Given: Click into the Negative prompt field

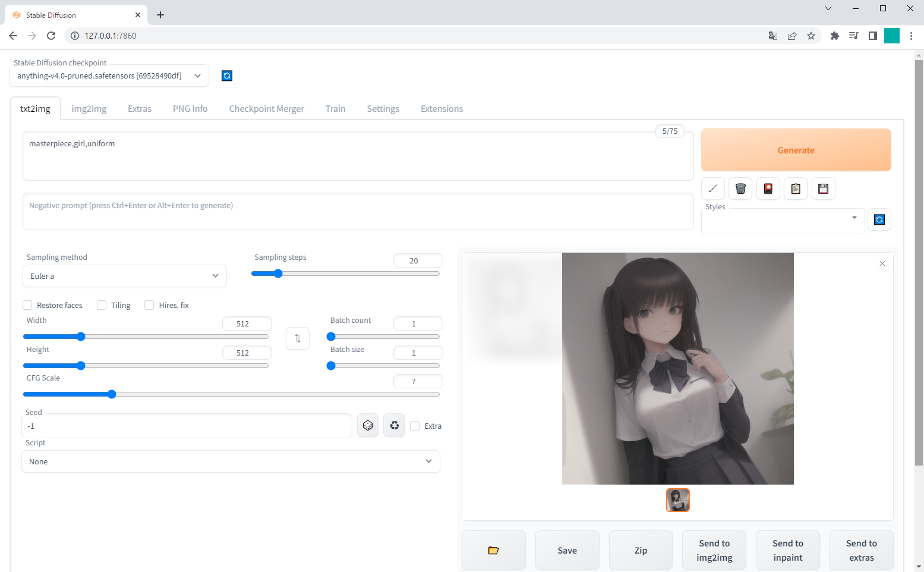Looking at the screenshot, I should 358,211.
